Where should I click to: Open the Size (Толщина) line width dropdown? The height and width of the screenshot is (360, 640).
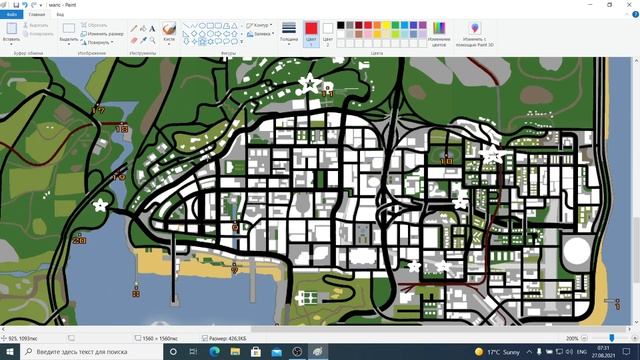coord(289,33)
